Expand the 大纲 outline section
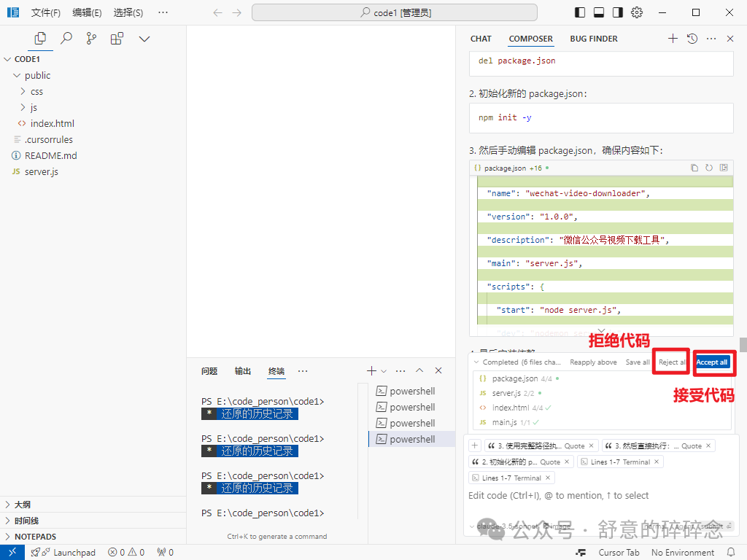Image resolution: width=747 pixels, height=560 pixels. coord(93,505)
